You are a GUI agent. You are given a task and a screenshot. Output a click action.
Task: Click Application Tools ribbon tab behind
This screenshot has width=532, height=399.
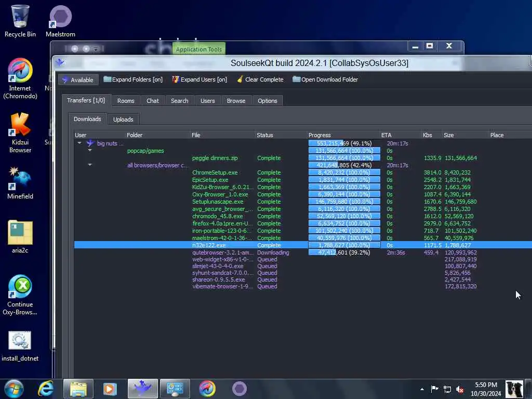tap(199, 49)
